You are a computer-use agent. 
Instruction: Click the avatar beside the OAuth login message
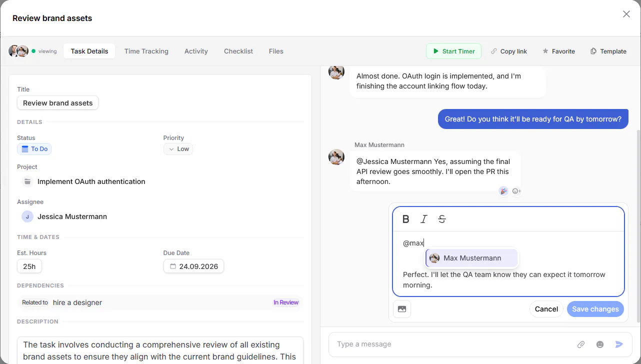pyautogui.click(x=336, y=71)
